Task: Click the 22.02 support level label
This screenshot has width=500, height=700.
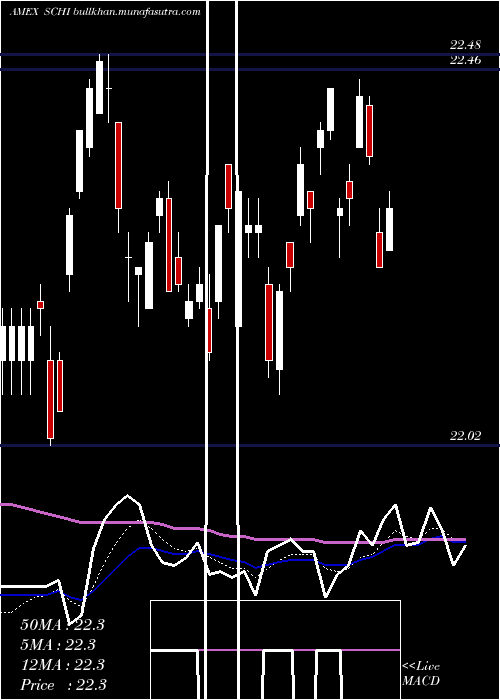Action: coord(465,436)
